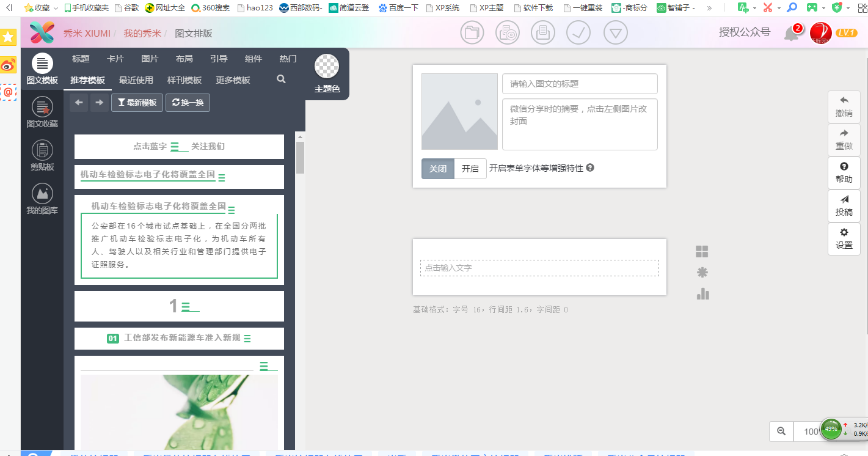The width and height of the screenshot is (868, 456).
Task: Switch to the 样刊模板 tab
Action: (184, 79)
